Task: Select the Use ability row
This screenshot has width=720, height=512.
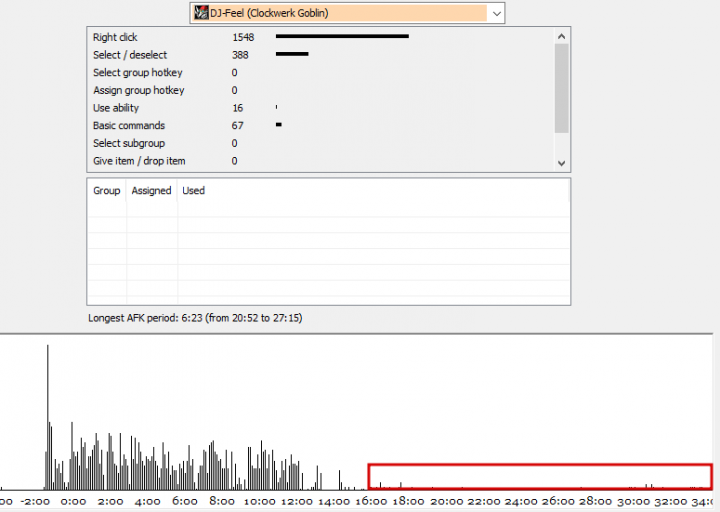Action: point(320,108)
